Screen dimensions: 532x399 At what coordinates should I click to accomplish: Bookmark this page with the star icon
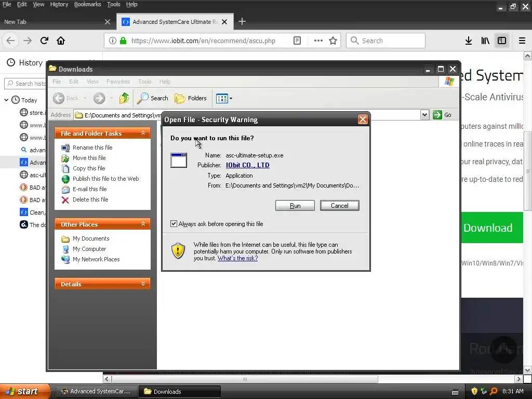(333, 41)
